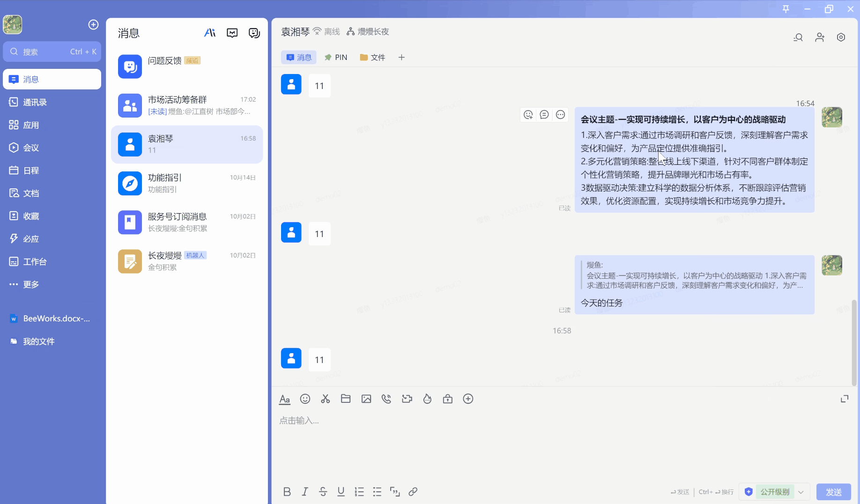Click the settings gear in chat header
This screenshot has height=504, width=860.
841,37
